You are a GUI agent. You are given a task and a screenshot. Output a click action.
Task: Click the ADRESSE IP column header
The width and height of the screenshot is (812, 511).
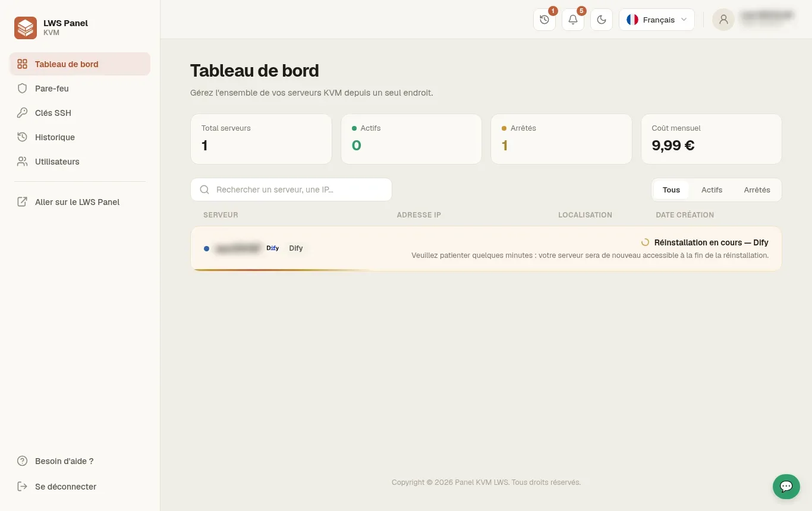click(419, 215)
